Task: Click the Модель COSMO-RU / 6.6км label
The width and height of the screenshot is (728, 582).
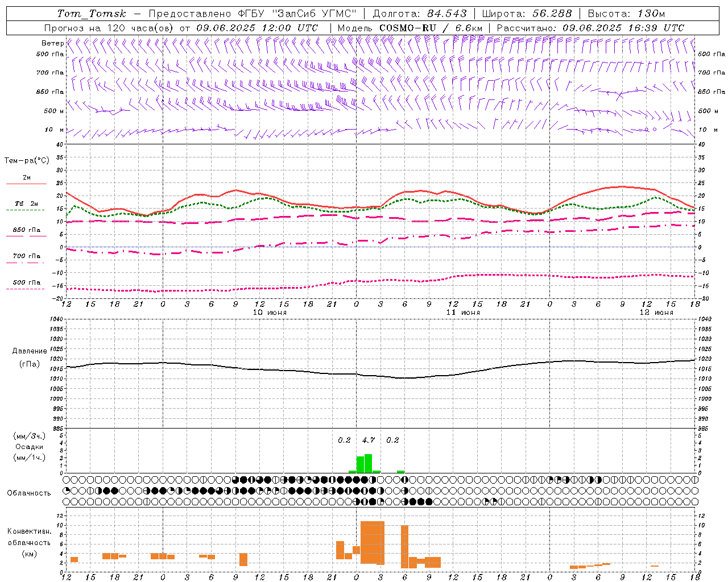Action: point(409,28)
